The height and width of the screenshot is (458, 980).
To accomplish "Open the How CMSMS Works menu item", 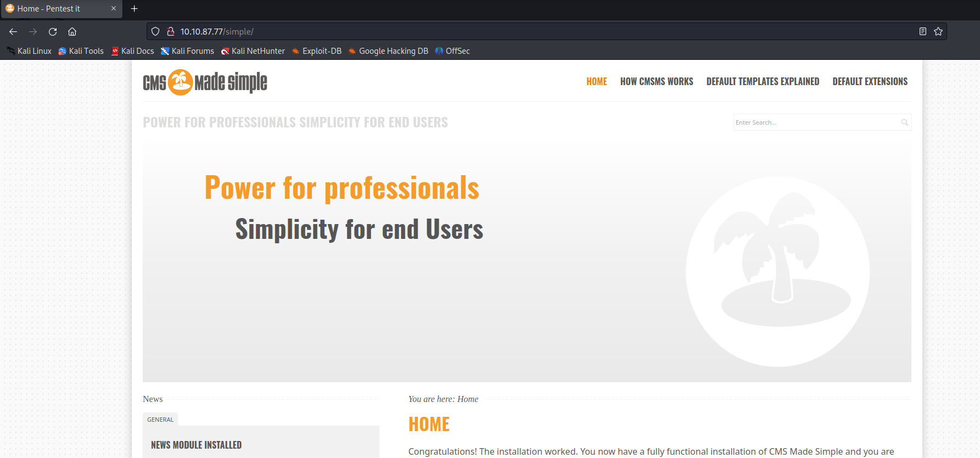I will click(x=657, y=82).
